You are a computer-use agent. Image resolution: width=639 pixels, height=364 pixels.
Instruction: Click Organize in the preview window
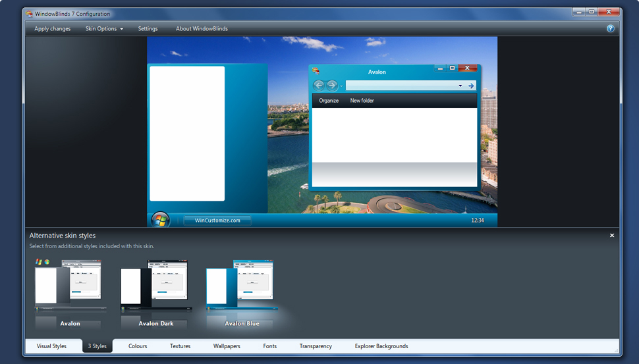click(x=329, y=101)
